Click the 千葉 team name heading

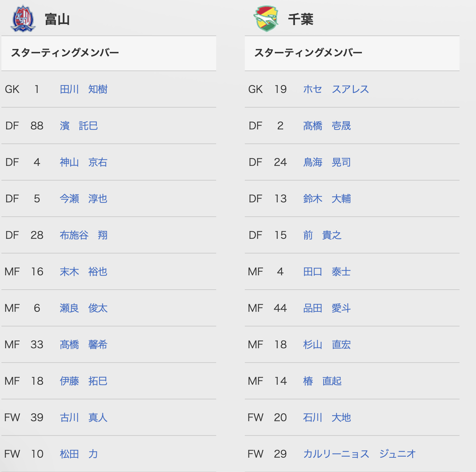(301, 19)
